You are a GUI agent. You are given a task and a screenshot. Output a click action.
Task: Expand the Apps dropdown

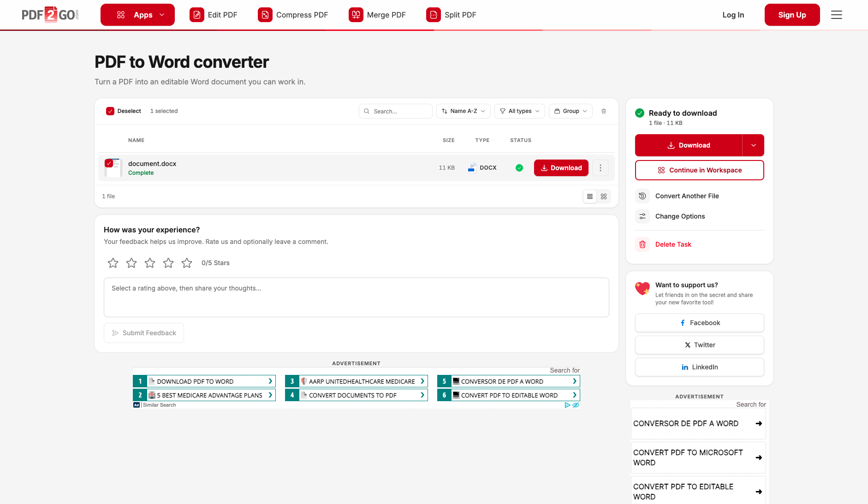click(137, 15)
